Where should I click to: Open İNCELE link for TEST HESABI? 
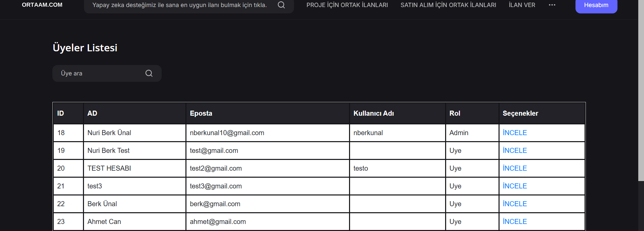[515, 168]
